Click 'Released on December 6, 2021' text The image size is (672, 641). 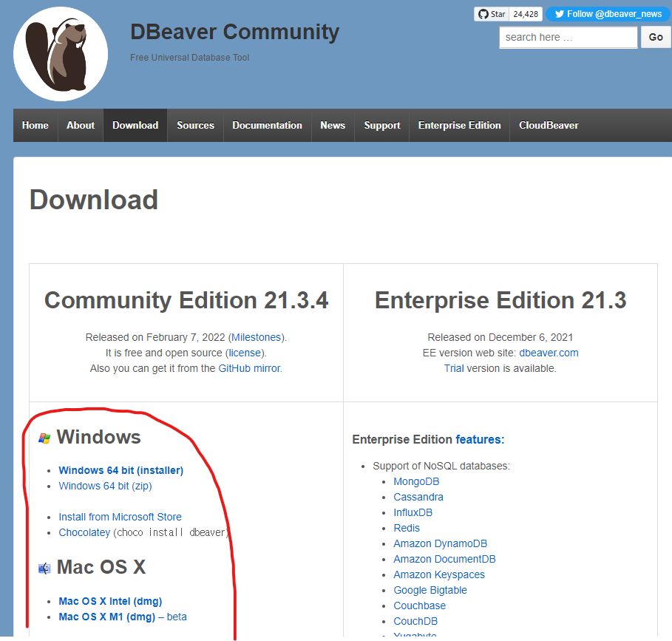tap(500, 337)
